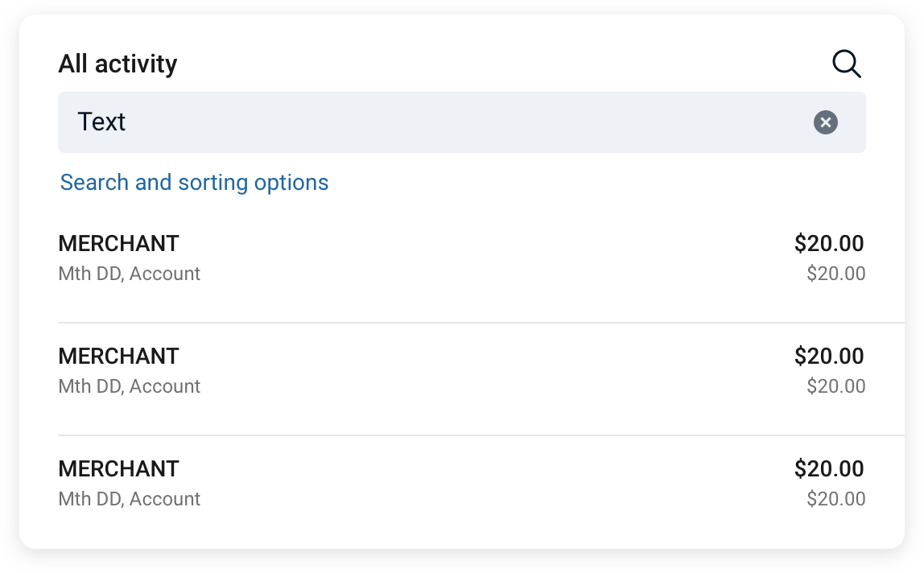This screenshot has height=573, width=924.
Task: Click the word "Text" in search box
Action: tap(101, 122)
